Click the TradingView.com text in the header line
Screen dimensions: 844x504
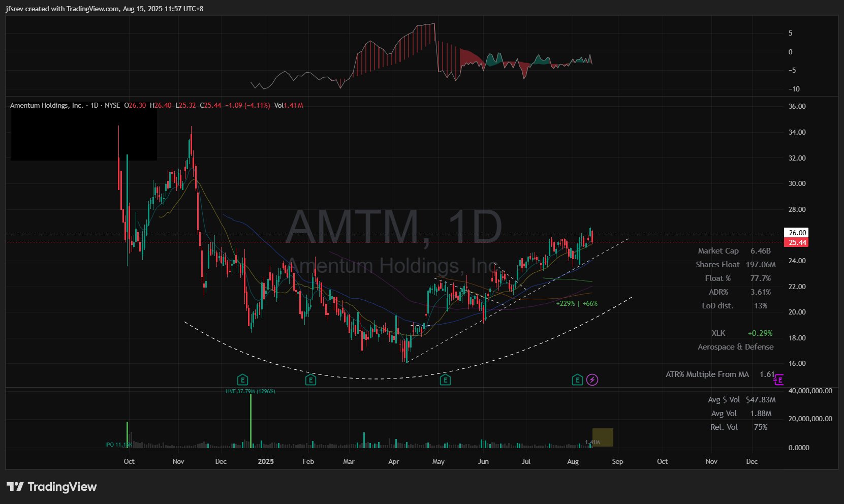pos(93,9)
